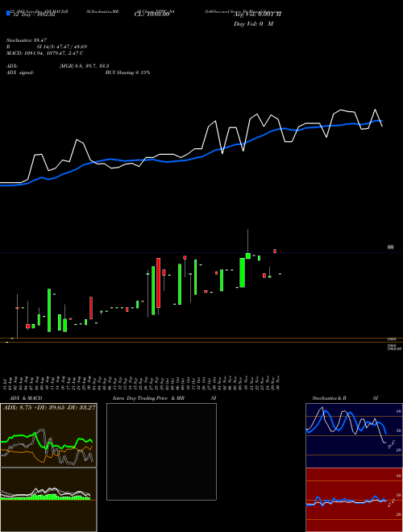The height and width of the screenshot is (532, 403).
Task: Click the blue-background Stochastics chart
Action: (x=354, y=435)
